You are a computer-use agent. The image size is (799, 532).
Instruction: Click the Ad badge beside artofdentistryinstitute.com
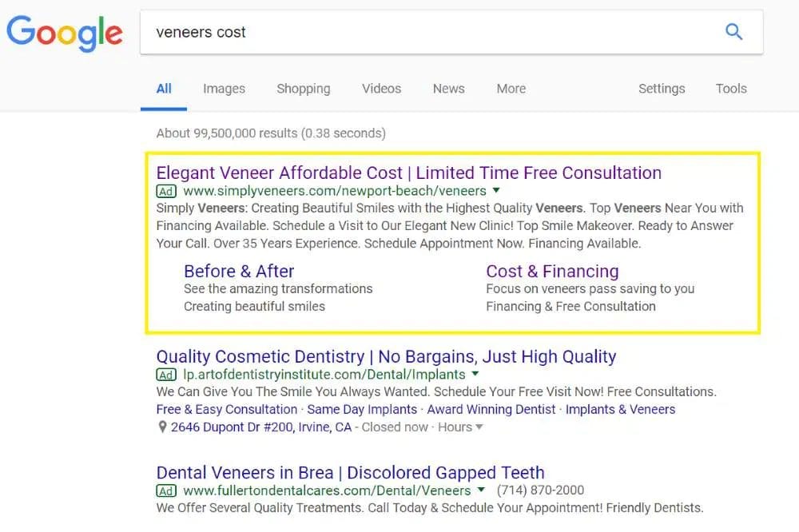[x=165, y=375]
